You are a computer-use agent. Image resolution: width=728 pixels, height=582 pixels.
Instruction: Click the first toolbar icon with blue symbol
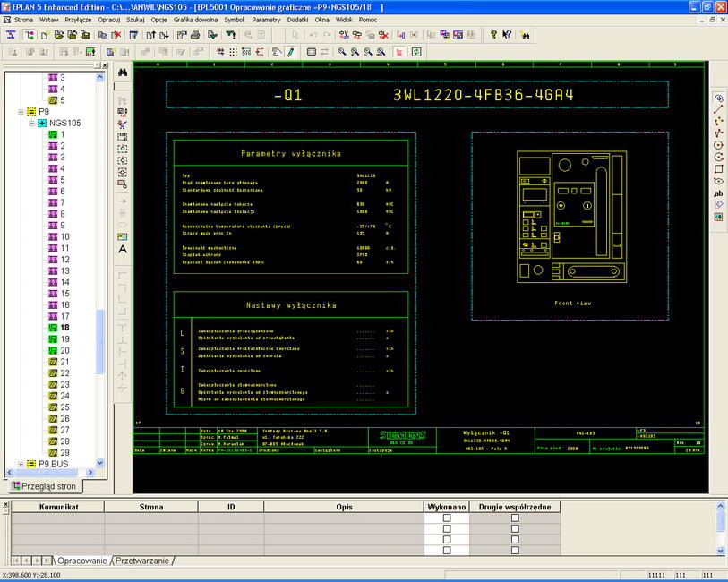coord(11,35)
